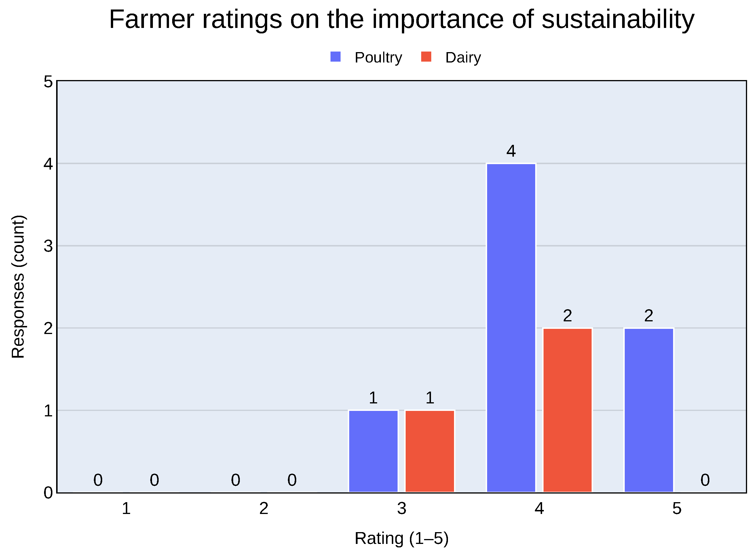
Task: Toggle the Dairy series via legend label
Action: point(463,58)
